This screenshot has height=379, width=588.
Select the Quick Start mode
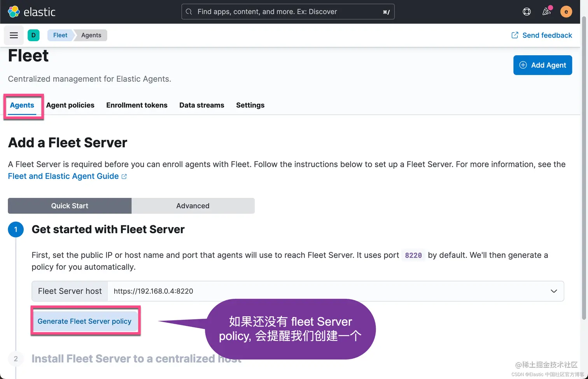pyautogui.click(x=70, y=206)
